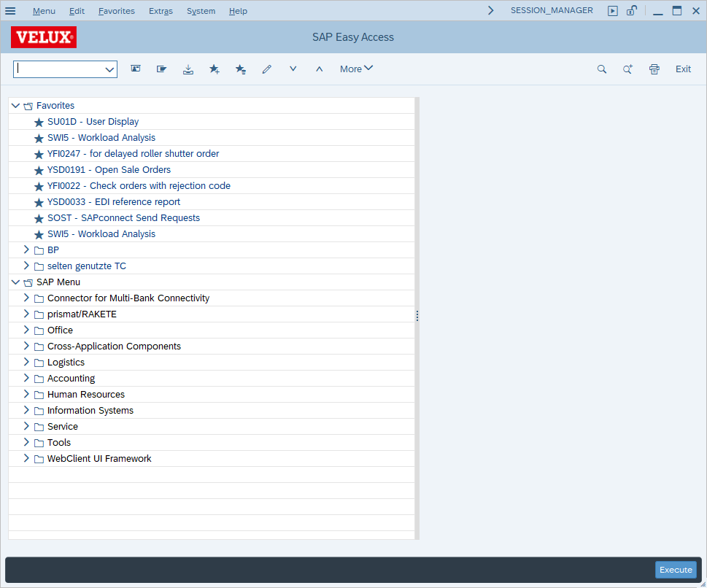Expand the Accounting folder node

[x=26, y=379]
